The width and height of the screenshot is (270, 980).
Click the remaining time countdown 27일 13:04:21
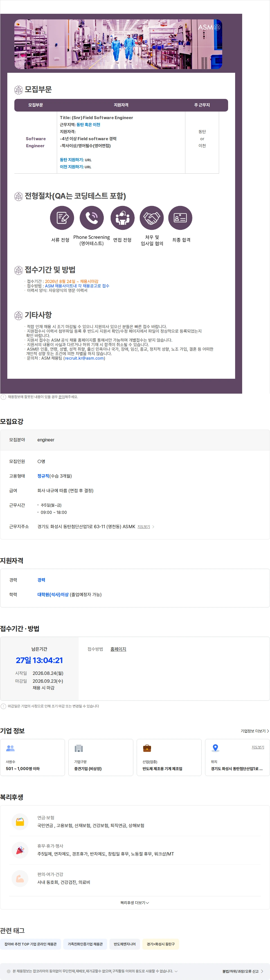point(39,660)
